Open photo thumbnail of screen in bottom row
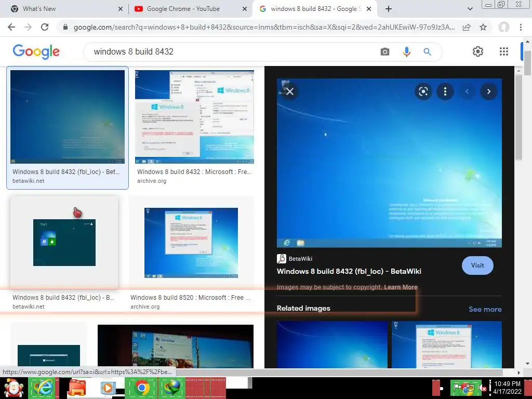This screenshot has height=399, width=532. click(176, 347)
